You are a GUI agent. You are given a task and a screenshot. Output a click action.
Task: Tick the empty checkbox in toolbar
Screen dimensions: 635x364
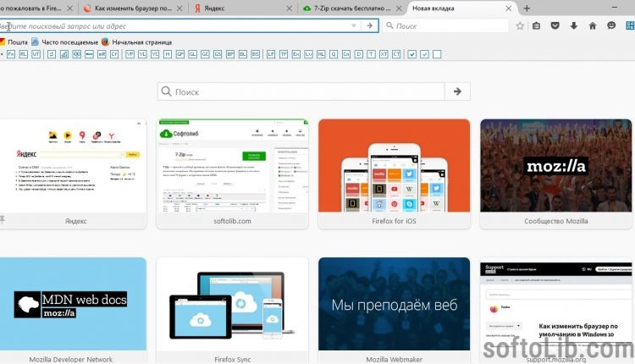[437, 54]
